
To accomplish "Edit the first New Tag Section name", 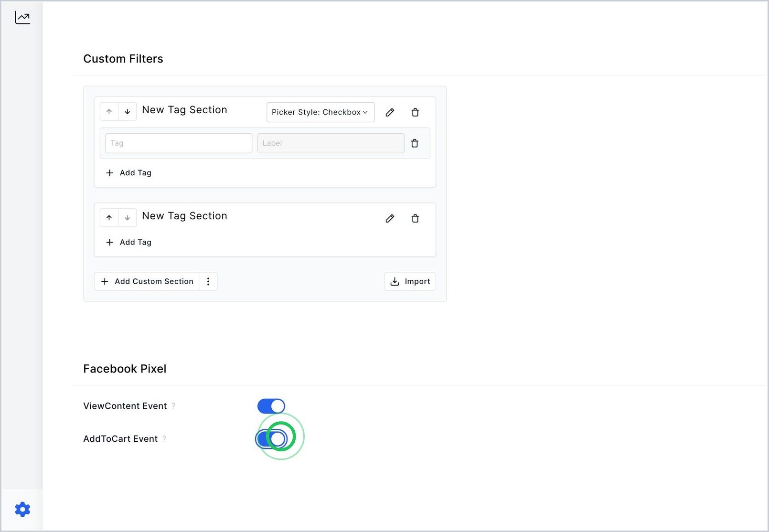I will tap(390, 112).
